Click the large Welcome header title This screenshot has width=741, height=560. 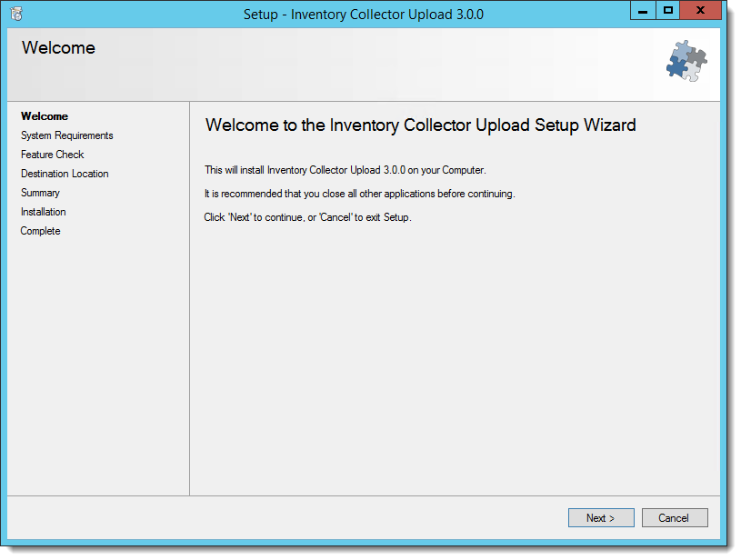coord(58,48)
